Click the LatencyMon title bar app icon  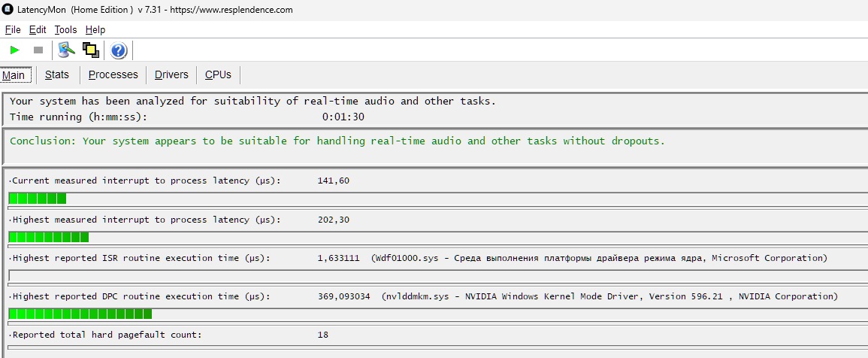coord(8,10)
